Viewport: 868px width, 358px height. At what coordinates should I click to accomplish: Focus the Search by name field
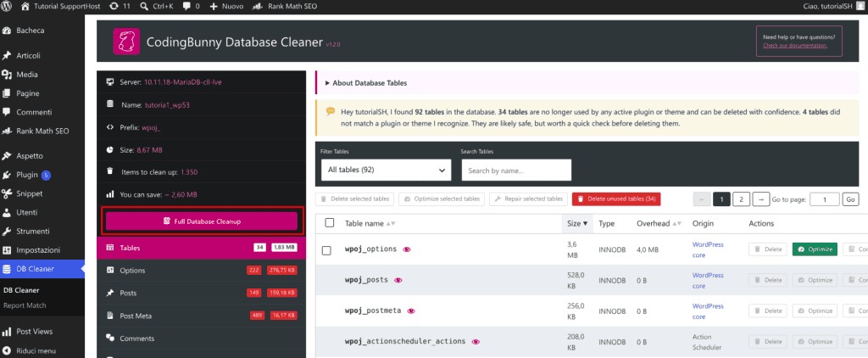pos(516,171)
